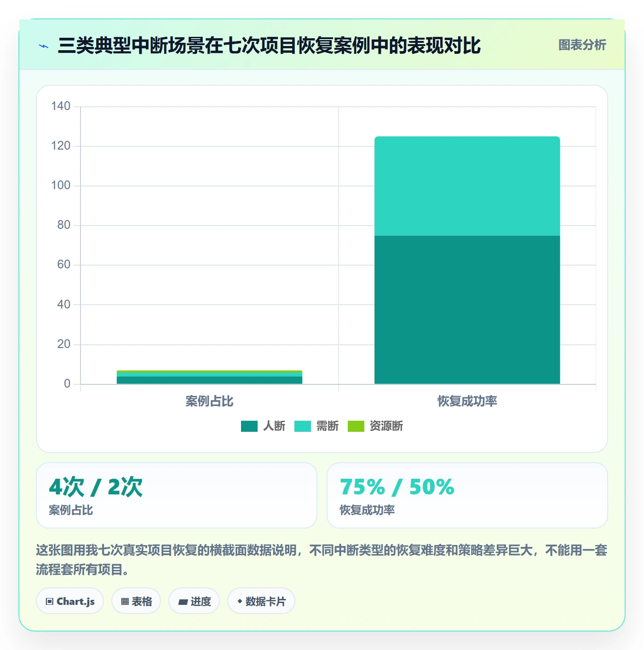Viewport: 644px width, 650px height.
Task: Click the lightning bolt icon beside the title
Action: [x=44, y=46]
